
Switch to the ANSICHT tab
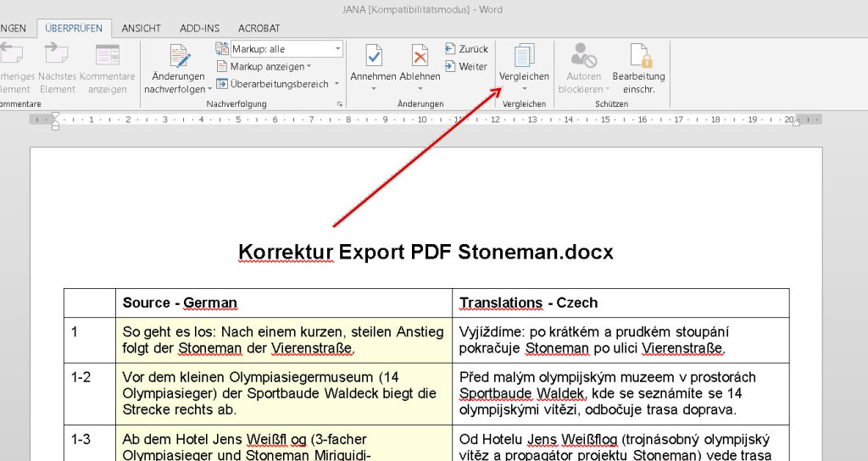click(142, 28)
